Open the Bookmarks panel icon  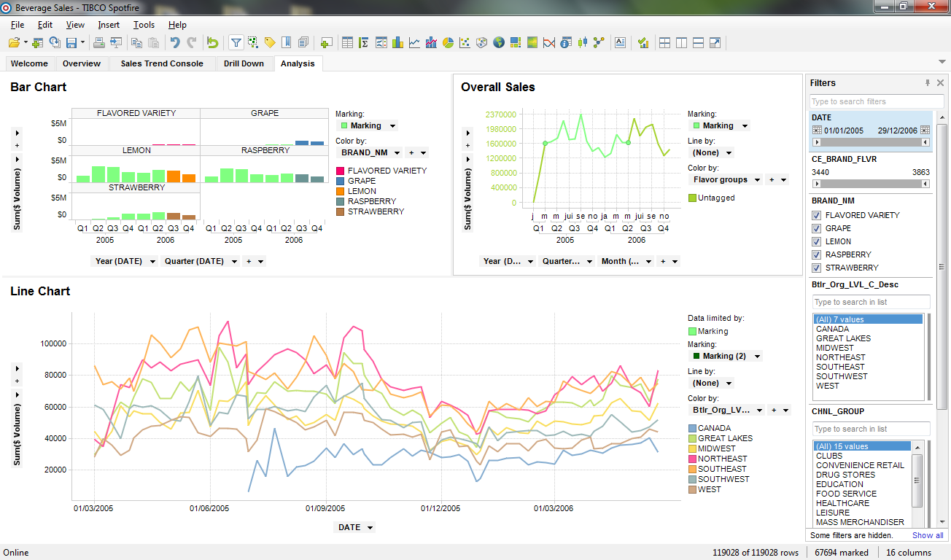[x=287, y=43]
